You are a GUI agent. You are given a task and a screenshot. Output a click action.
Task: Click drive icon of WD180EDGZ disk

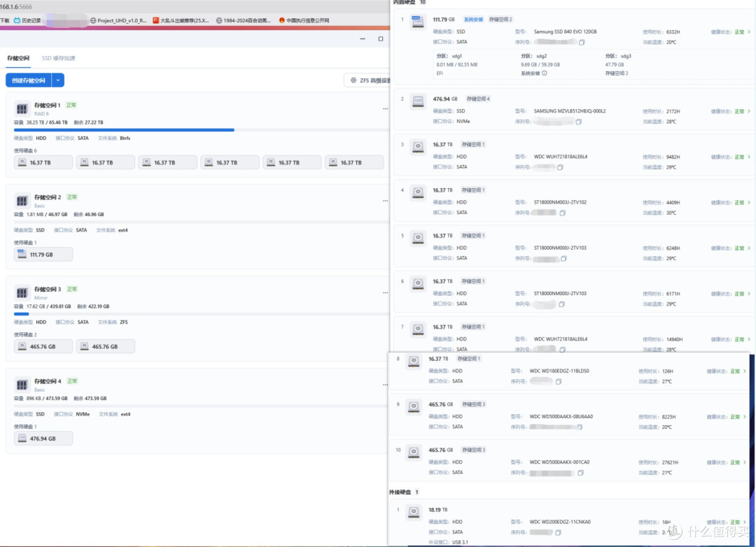pyautogui.click(x=413, y=362)
